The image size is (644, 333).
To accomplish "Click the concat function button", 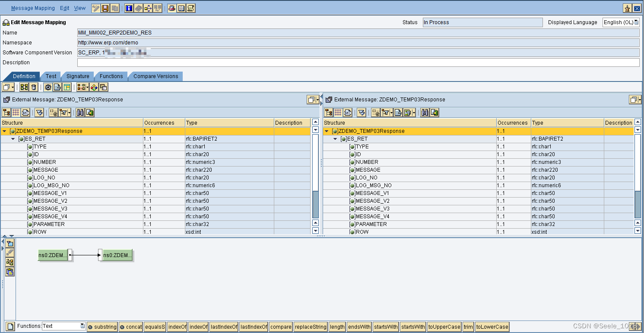I will [x=131, y=327].
